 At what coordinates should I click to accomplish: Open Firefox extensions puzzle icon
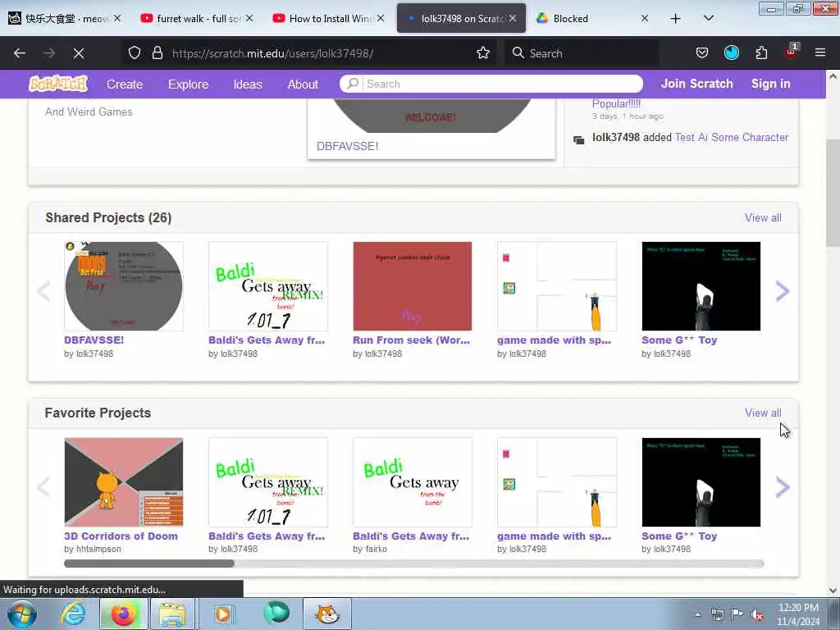tap(761, 52)
